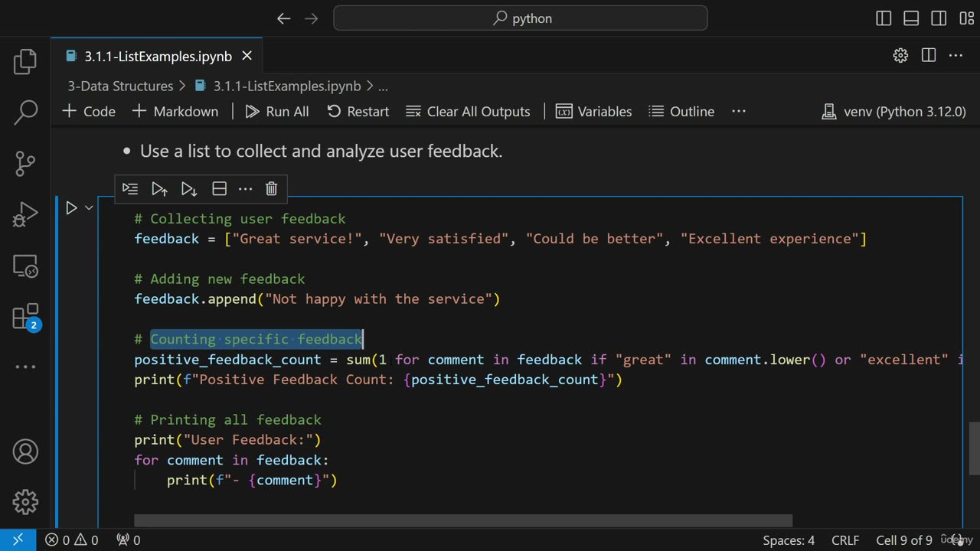Open the Explorer view in activity bar
Image resolution: width=980 pixels, height=551 pixels.
[25, 62]
